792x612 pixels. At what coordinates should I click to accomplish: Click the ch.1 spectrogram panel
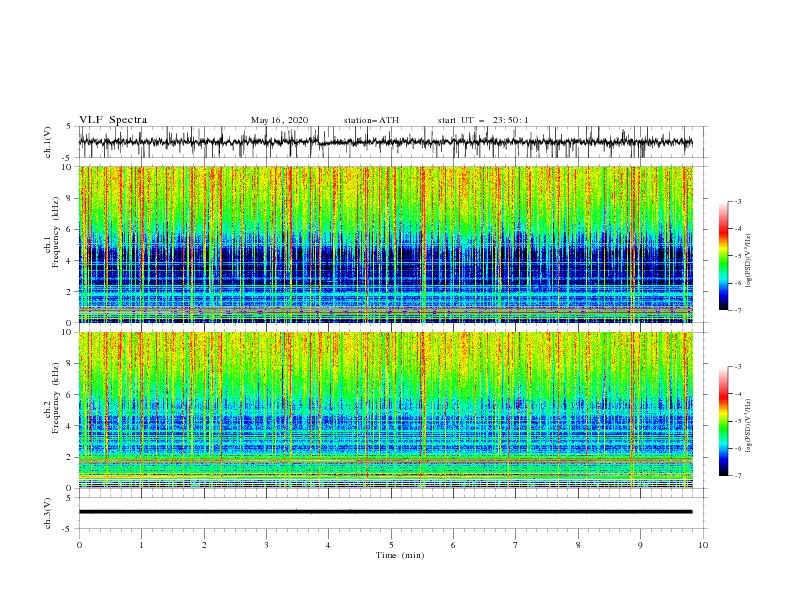(x=386, y=244)
